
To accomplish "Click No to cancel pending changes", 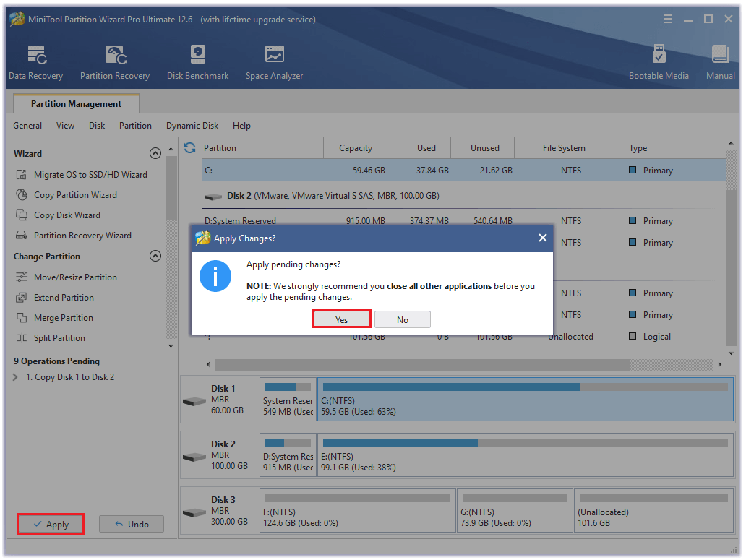I will pos(403,319).
